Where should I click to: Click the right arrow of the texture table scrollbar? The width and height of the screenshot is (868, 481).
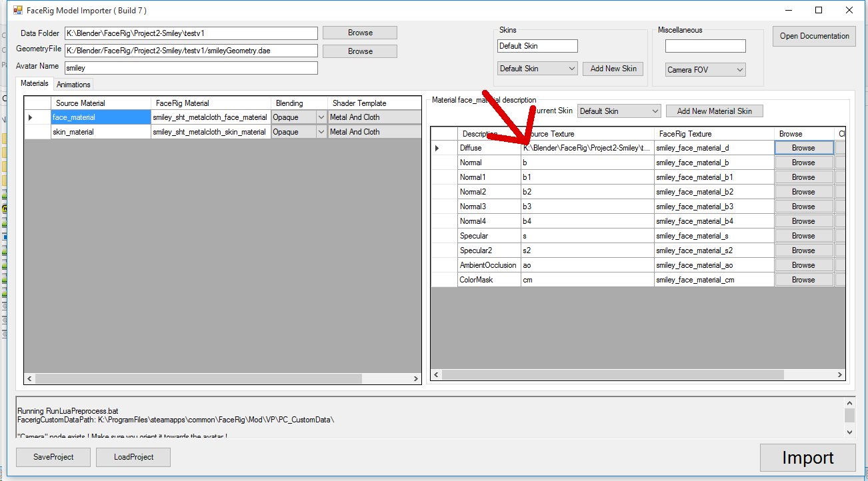(x=840, y=375)
